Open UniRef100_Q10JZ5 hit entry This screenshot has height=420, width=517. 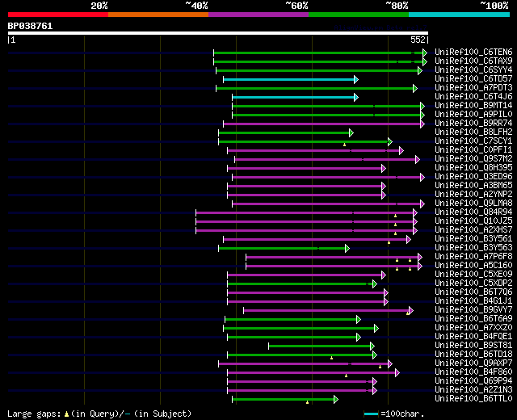coord(473,221)
